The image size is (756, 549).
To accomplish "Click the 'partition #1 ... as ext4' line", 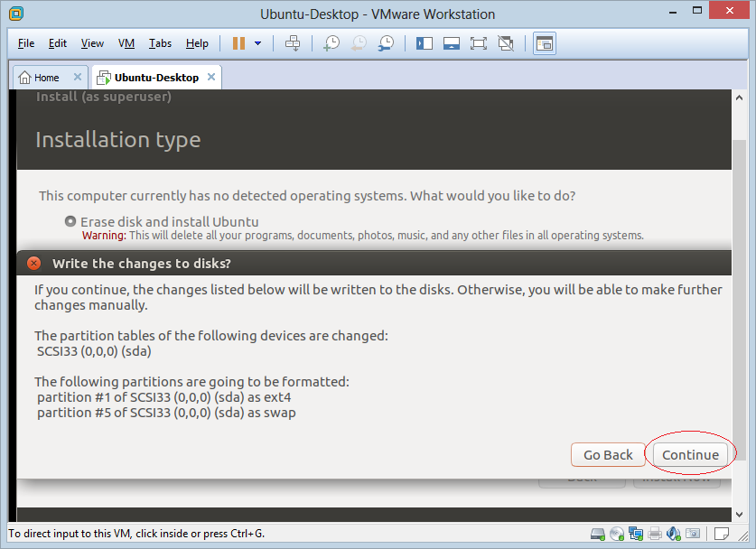I will tap(164, 397).
